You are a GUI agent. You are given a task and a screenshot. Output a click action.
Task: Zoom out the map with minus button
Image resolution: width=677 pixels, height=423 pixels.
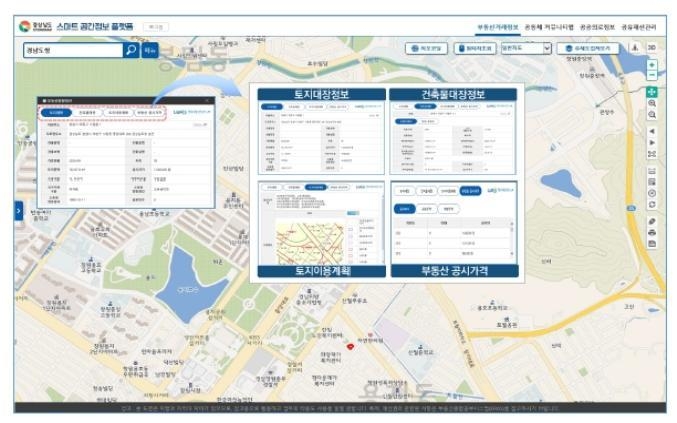pos(652,76)
